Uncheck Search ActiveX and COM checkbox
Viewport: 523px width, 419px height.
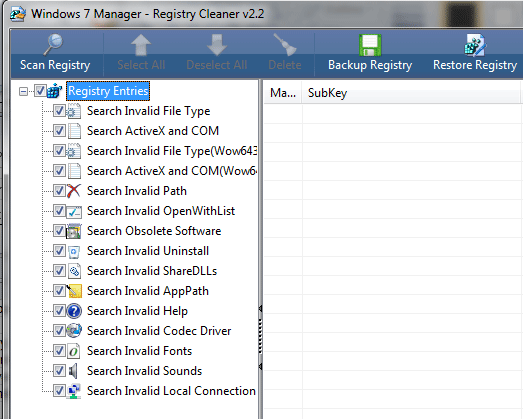59,130
